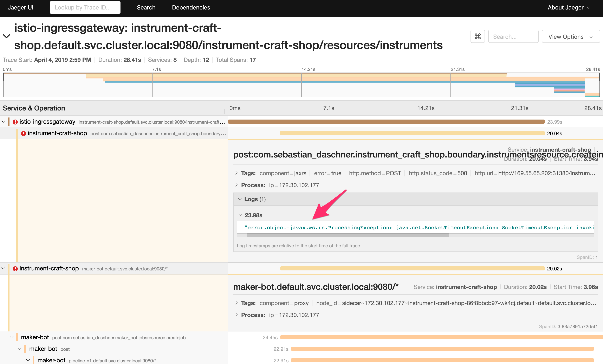This screenshot has height=364, width=603.
Task: Collapse the trace header with the title chevron
Action: pos(6,36)
